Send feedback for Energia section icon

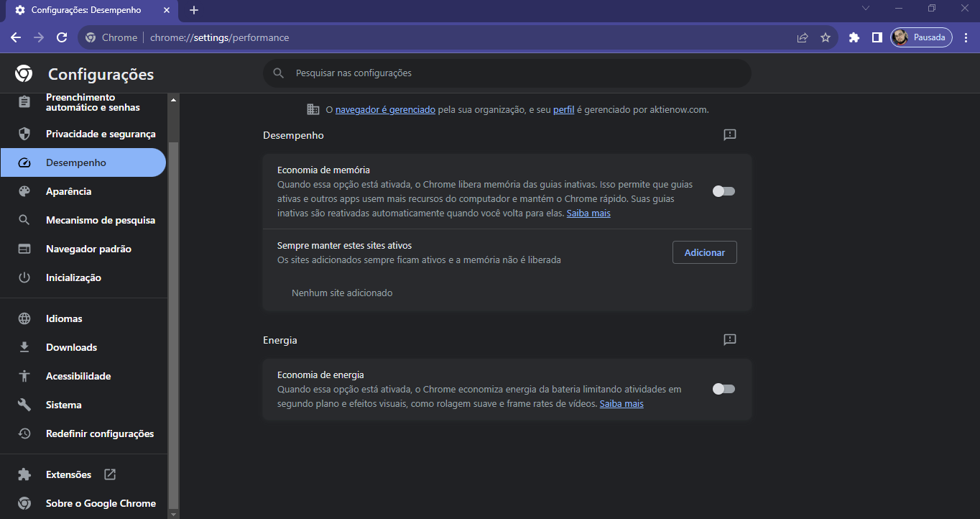(730, 340)
